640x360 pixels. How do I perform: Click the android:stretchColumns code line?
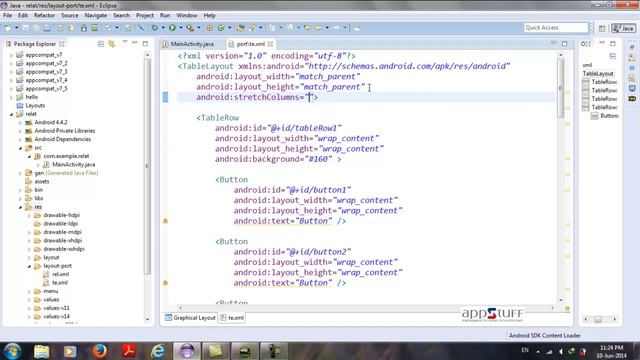[257, 97]
